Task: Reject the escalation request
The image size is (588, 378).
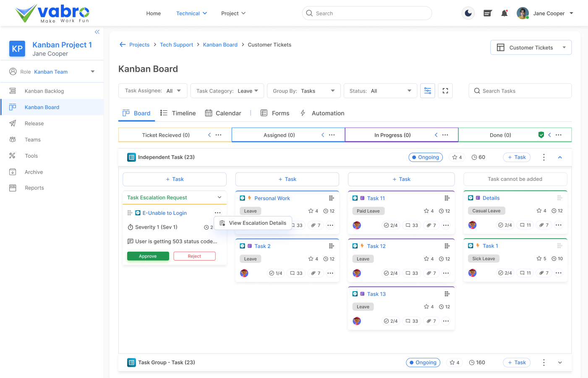Action: click(194, 256)
